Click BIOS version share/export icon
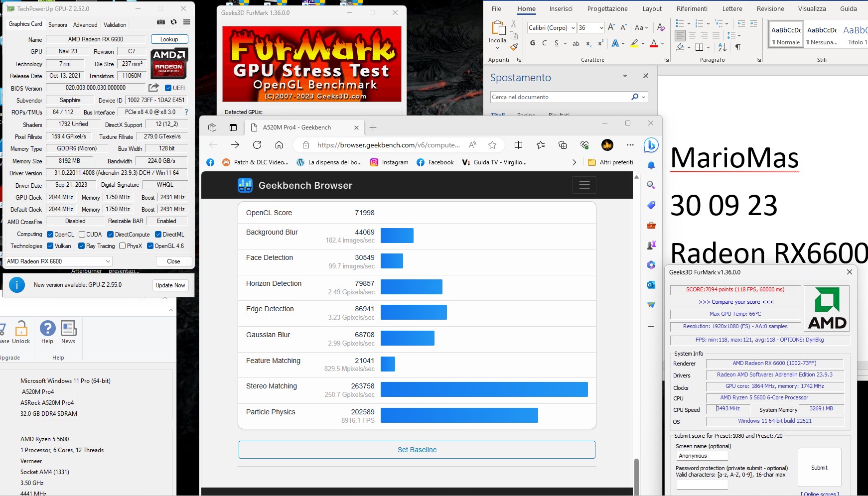This screenshot has width=868, height=496. pyautogui.click(x=153, y=88)
